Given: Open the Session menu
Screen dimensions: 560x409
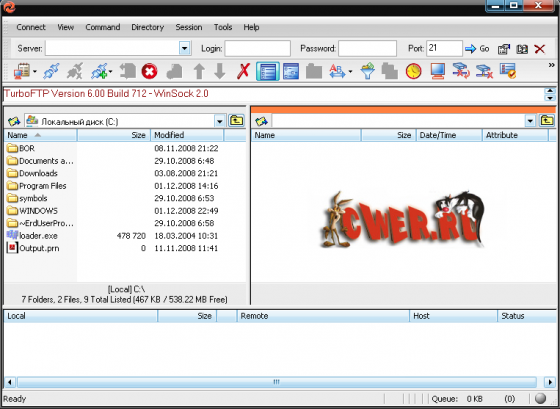Looking at the screenshot, I should (189, 27).
